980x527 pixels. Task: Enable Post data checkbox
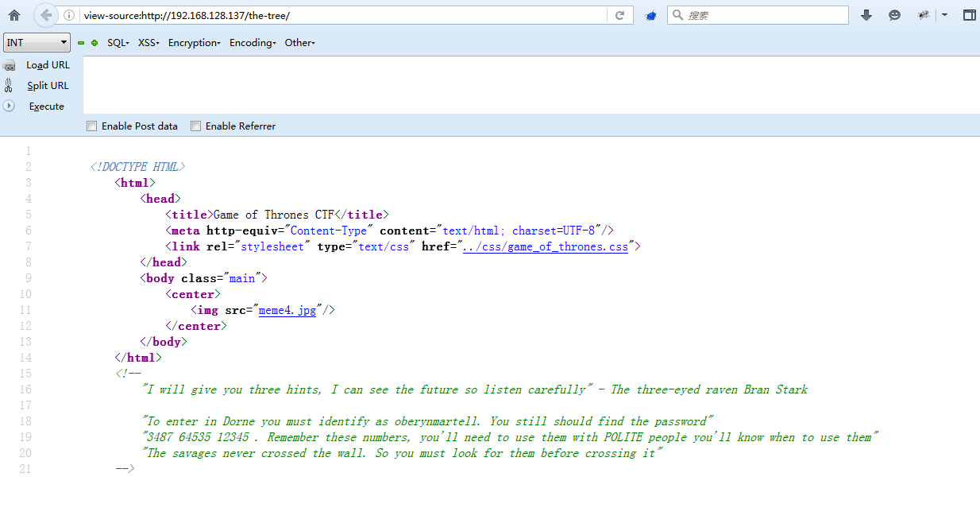coord(91,126)
